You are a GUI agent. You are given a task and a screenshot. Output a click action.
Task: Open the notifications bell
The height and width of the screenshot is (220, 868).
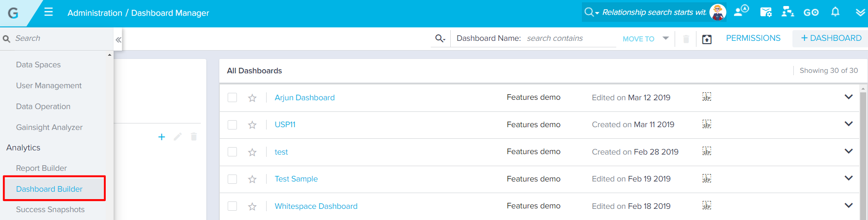pos(835,12)
